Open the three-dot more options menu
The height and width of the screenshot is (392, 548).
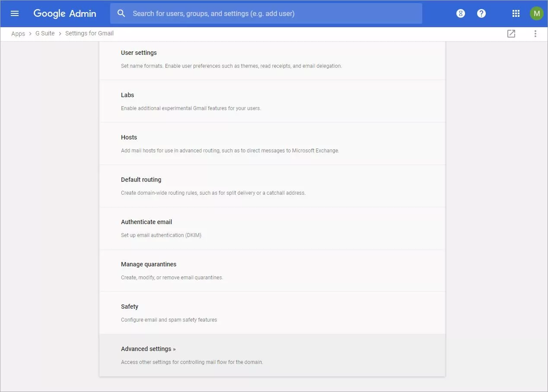pos(535,34)
